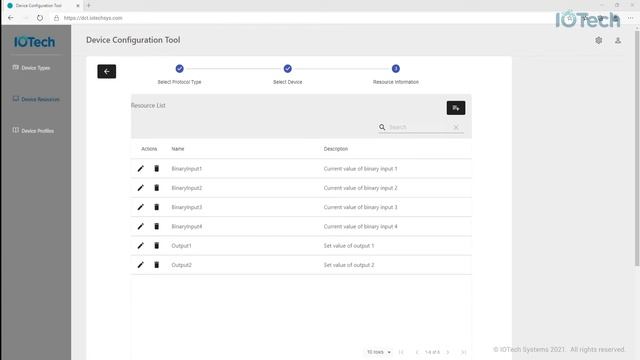640x360 pixels.
Task: Go to the previous page of results
Action: [x=417, y=352]
